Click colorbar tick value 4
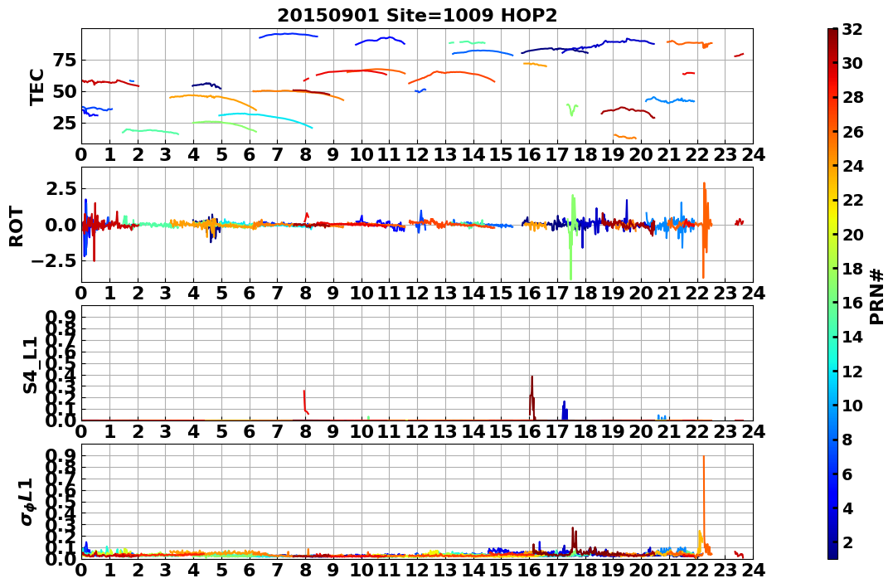Screen dimensions: 893x588 [847, 508]
